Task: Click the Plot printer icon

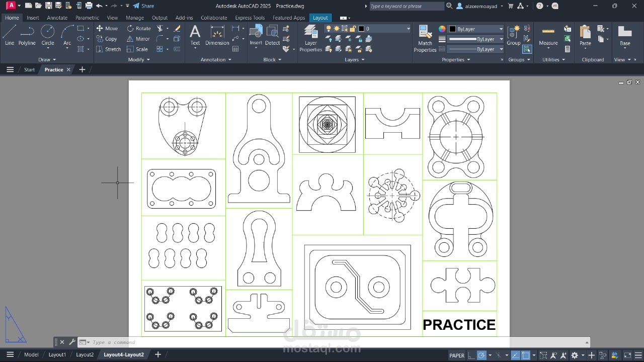Action: click(89, 6)
